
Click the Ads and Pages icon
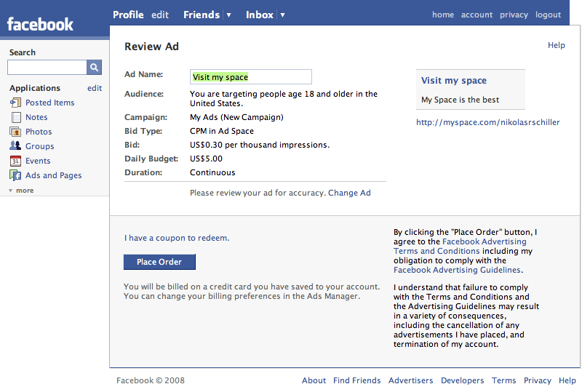coord(15,175)
